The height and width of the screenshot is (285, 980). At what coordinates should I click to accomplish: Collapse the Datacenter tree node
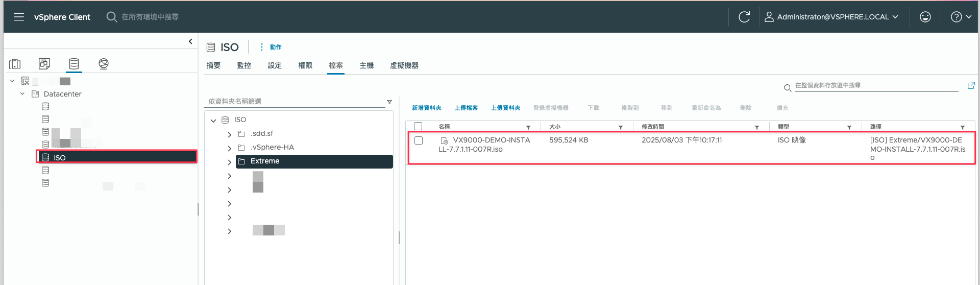(22, 94)
